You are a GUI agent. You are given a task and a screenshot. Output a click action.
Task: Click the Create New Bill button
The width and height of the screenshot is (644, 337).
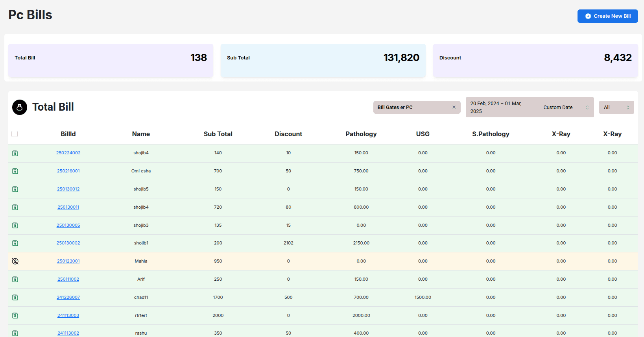[x=607, y=16]
